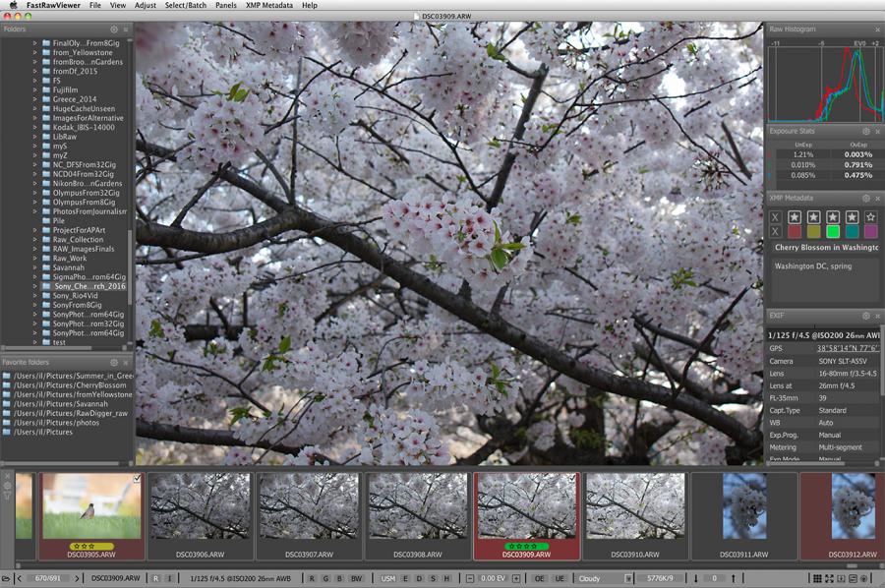Image resolution: width=885 pixels, height=588 pixels.
Task: Open the Select/Batch menu
Action: [x=185, y=6]
